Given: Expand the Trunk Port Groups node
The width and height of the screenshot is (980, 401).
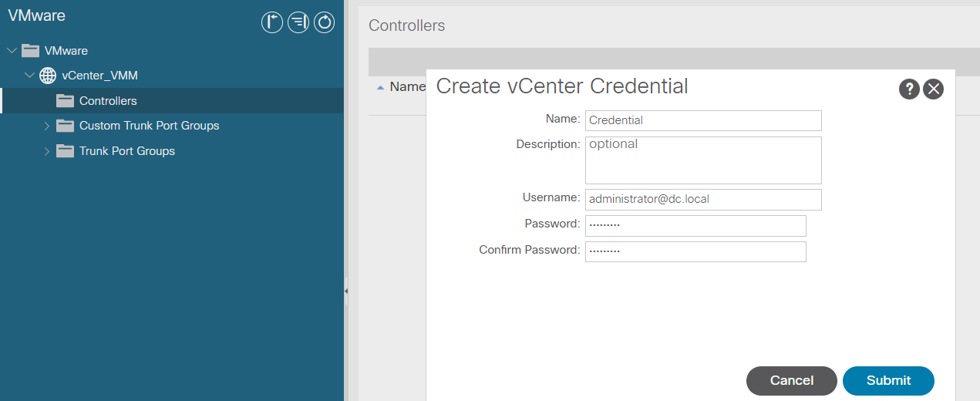Looking at the screenshot, I should point(47,151).
